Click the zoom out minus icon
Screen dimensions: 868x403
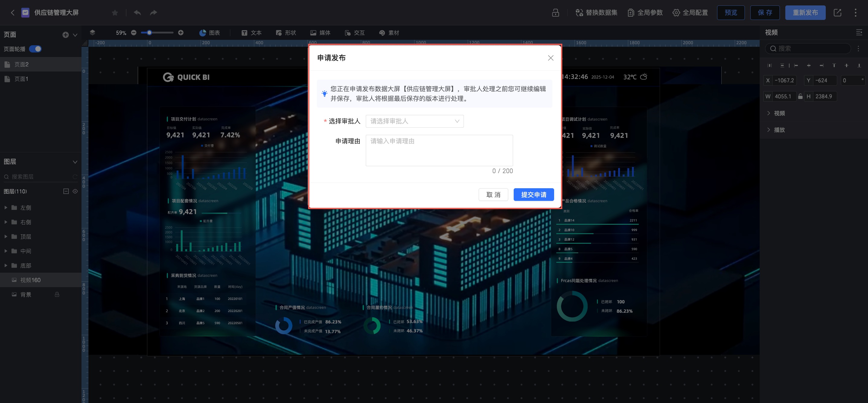pos(134,33)
